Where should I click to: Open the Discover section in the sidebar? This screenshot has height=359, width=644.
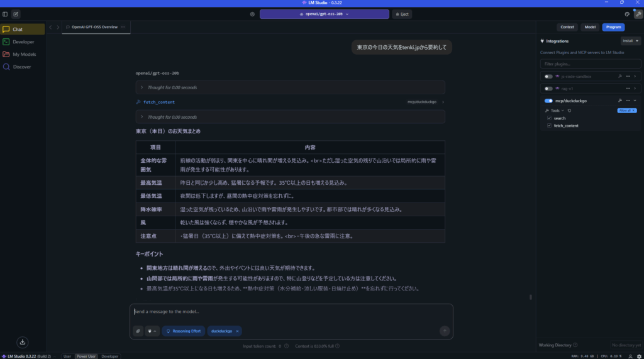click(x=22, y=67)
